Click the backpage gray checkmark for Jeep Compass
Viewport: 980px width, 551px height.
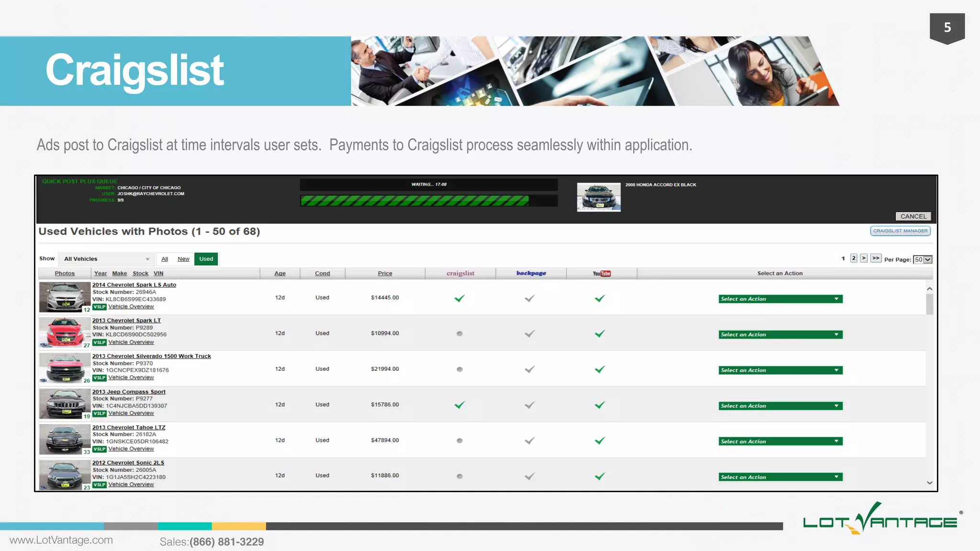pyautogui.click(x=530, y=405)
